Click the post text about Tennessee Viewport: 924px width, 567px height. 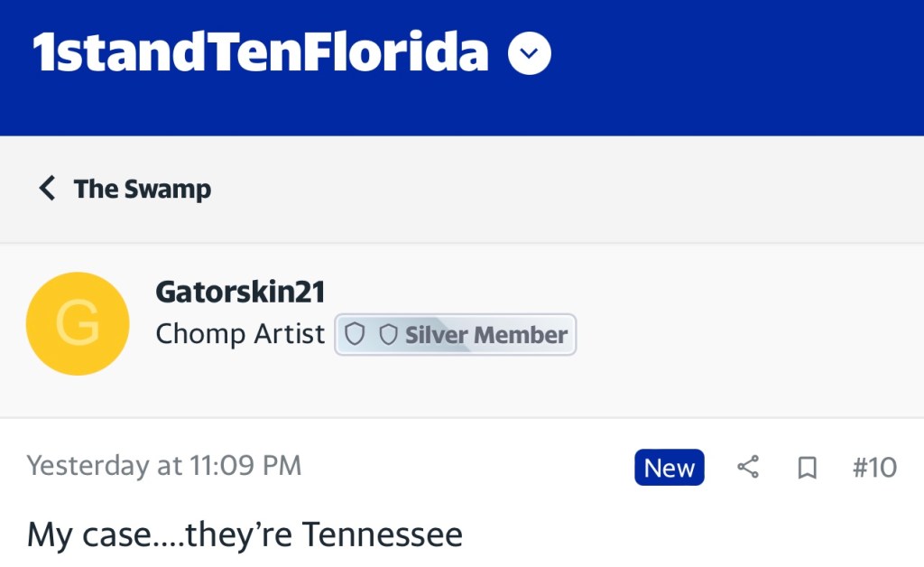click(x=245, y=534)
